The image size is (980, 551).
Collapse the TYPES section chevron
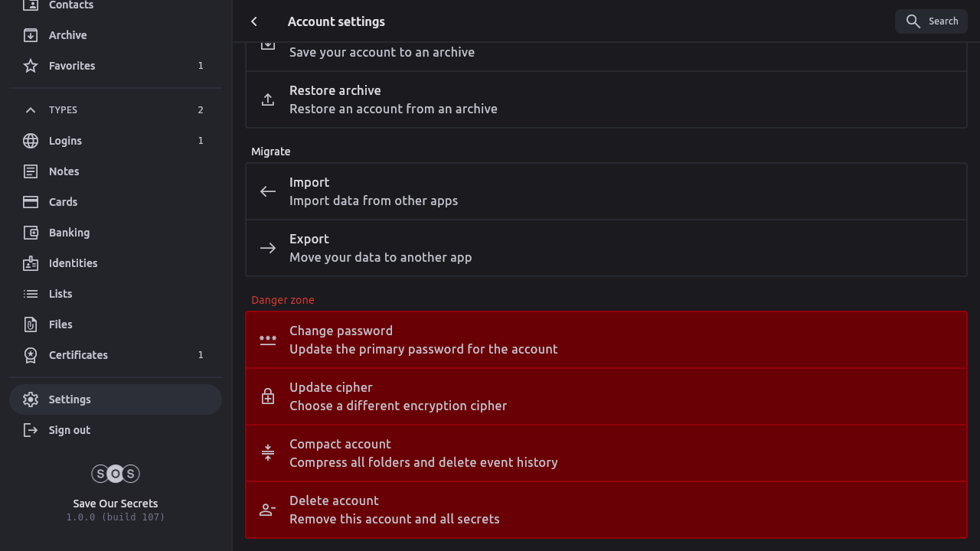[x=31, y=110]
